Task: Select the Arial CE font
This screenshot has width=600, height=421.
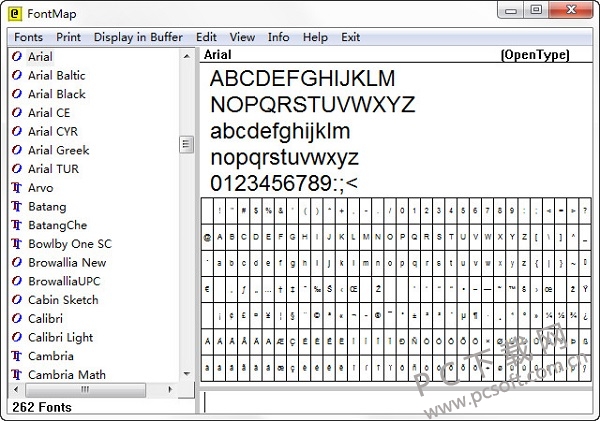Action: (49, 113)
